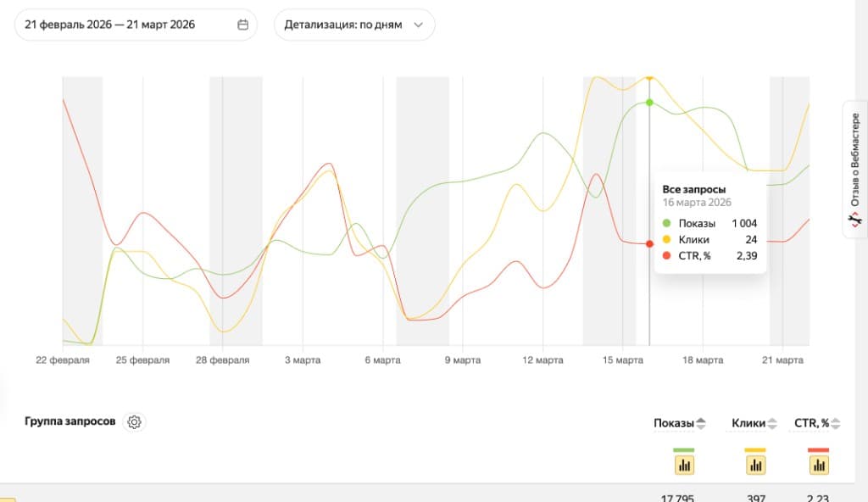Sort by Клики using sort arrows
The width and height of the screenshot is (868, 502).
click(x=772, y=424)
